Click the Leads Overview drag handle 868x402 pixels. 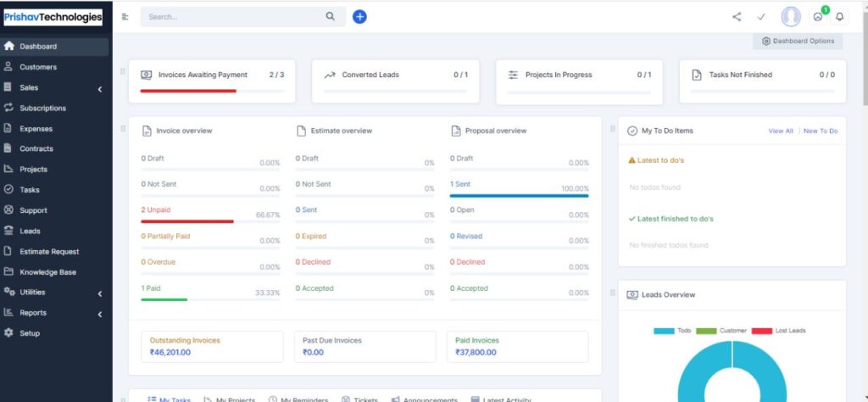[x=612, y=293]
